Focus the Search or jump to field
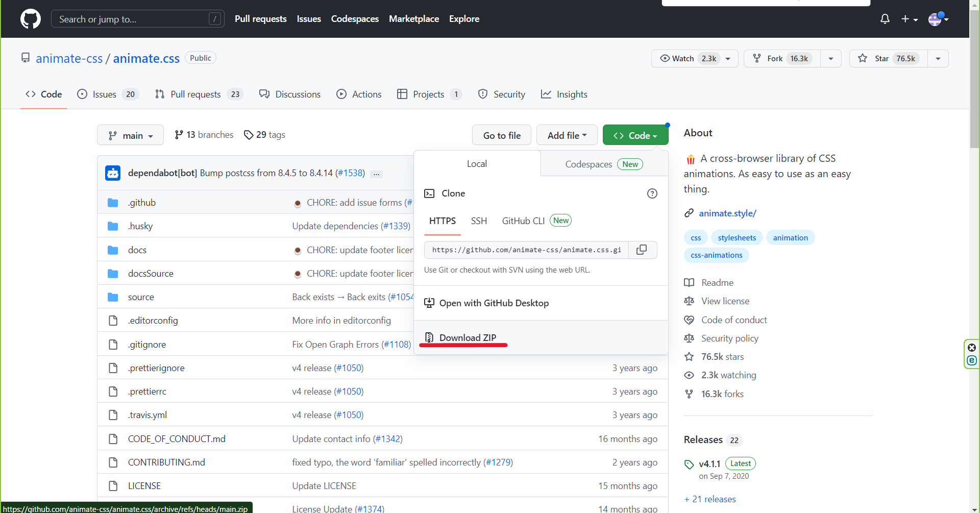The width and height of the screenshot is (980, 513). [x=138, y=19]
